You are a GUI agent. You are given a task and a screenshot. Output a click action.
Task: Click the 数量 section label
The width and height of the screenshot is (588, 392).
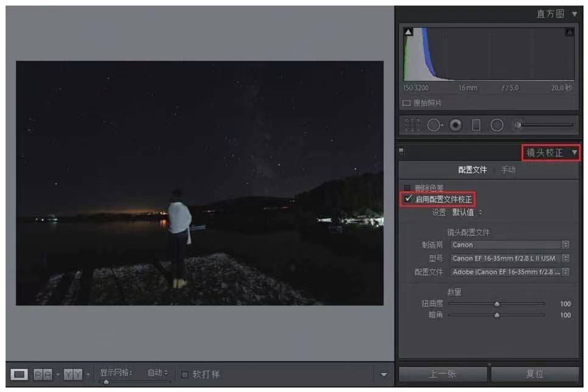[454, 292]
